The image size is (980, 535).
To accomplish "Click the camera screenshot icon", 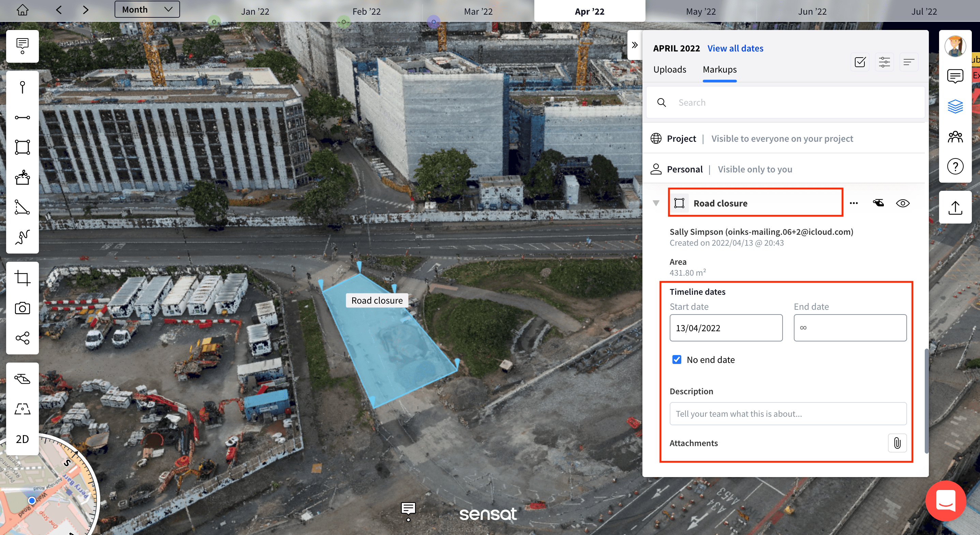I will (x=23, y=308).
